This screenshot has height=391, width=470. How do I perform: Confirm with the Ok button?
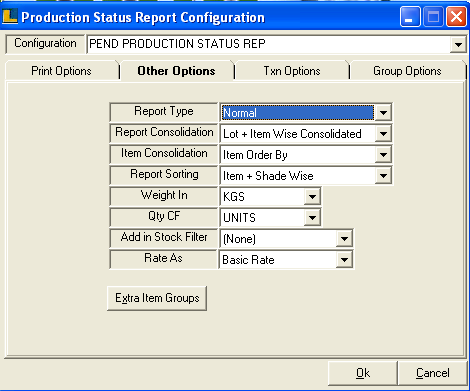(363, 373)
